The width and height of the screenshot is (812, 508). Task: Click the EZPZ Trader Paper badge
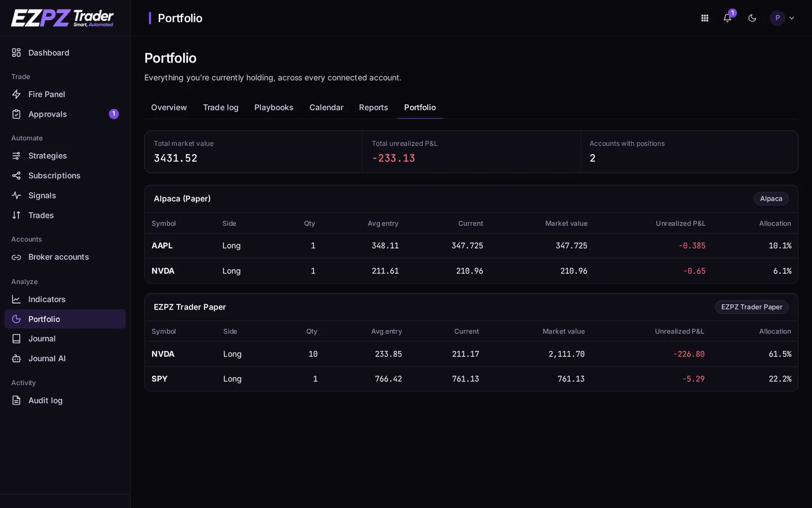point(752,307)
